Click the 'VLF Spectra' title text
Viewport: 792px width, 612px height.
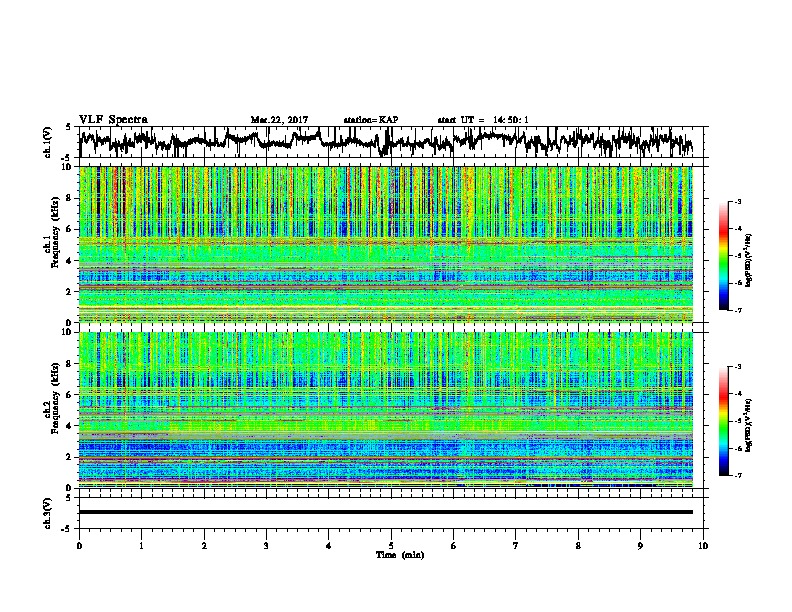113,120
